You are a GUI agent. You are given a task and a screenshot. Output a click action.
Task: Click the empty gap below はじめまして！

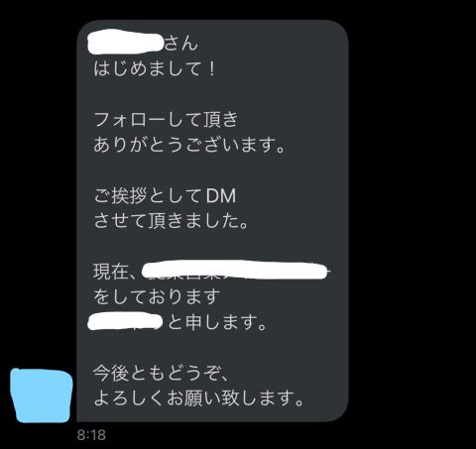(211, 94)
